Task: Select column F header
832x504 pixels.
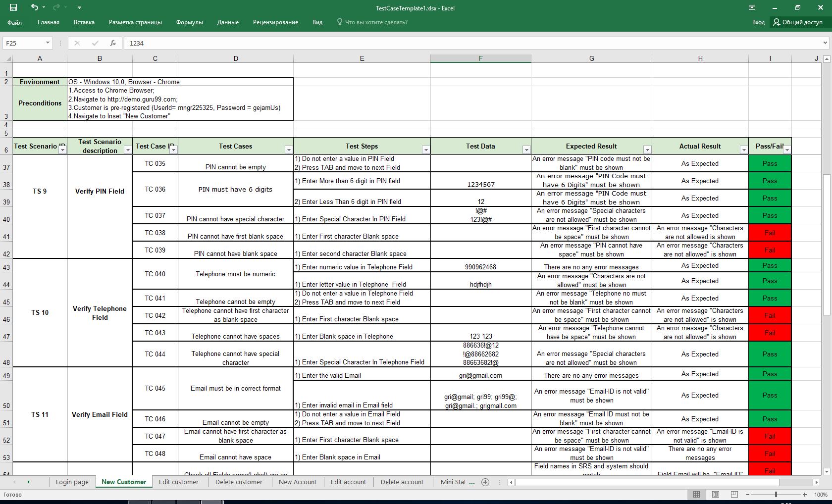Action: point(481,58)
